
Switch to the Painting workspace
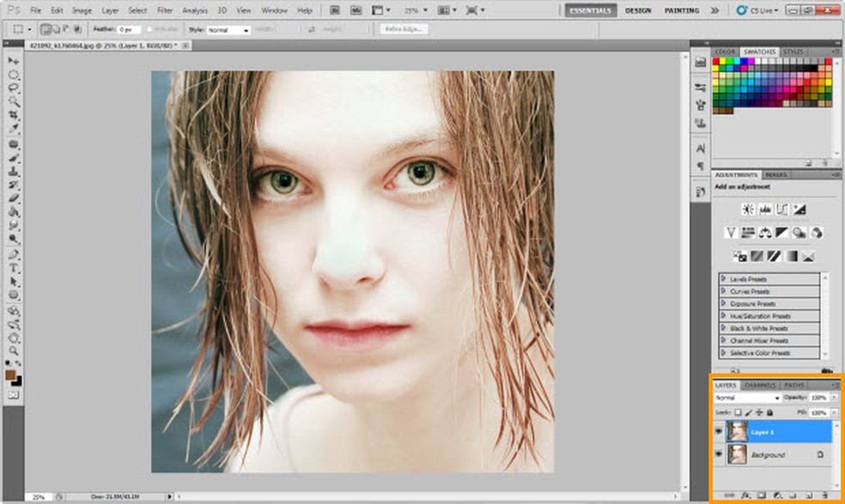point(681,10)
